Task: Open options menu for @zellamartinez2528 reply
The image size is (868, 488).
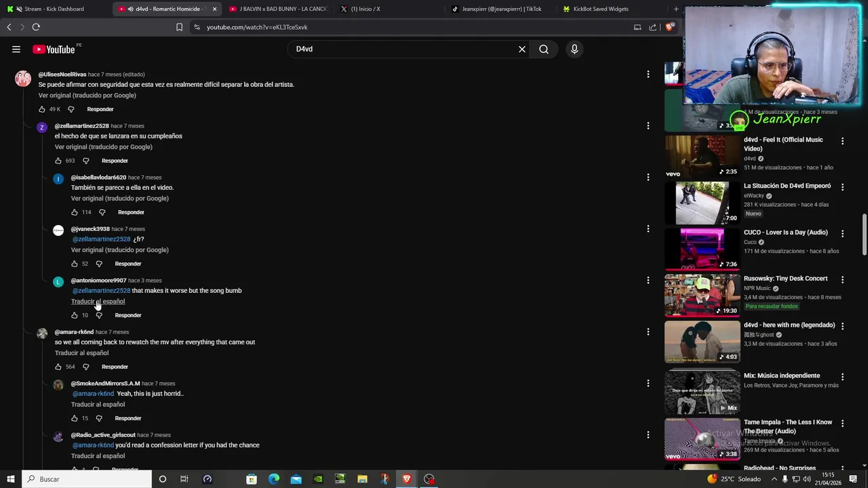Action: [648, 125]
